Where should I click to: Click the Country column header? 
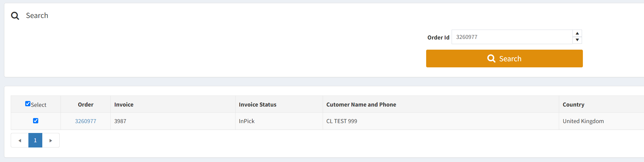coord(573,105)
